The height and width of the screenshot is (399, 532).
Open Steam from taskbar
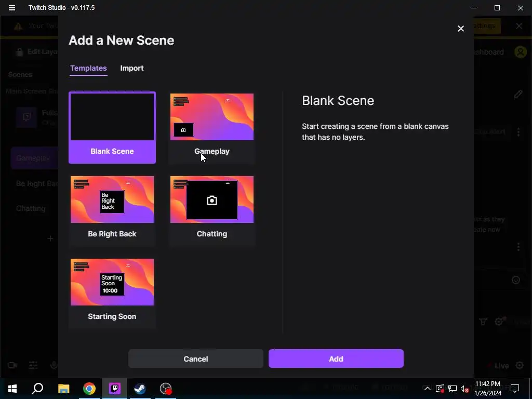click(x=140, y=389)
